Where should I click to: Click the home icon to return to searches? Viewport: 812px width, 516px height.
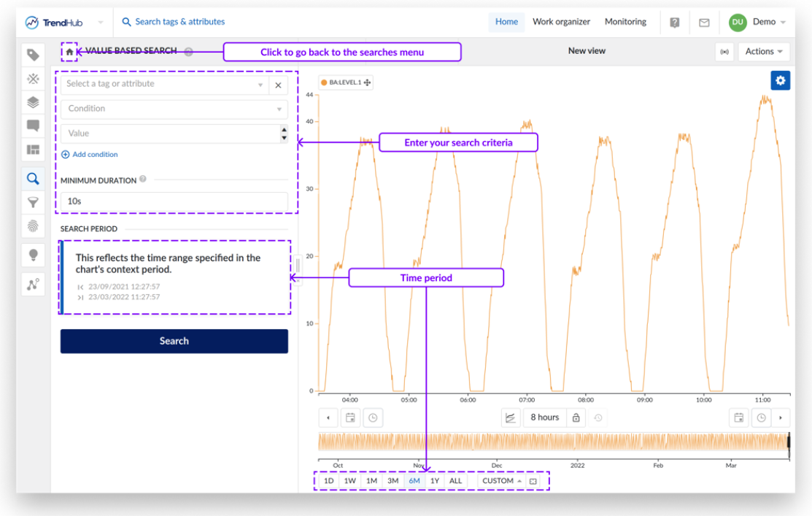(x=69, y=52)
